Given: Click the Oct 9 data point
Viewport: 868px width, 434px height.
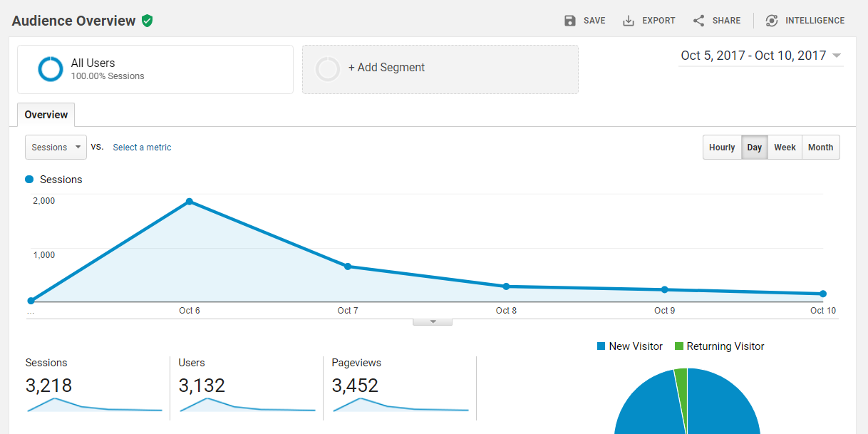Looking at the screenshot, I should point(664,289).
